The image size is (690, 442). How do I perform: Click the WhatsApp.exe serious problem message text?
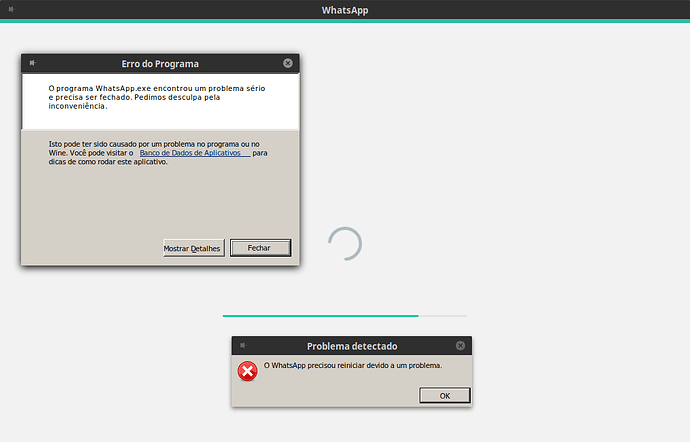pyautogui.click(x=163, y=97)
